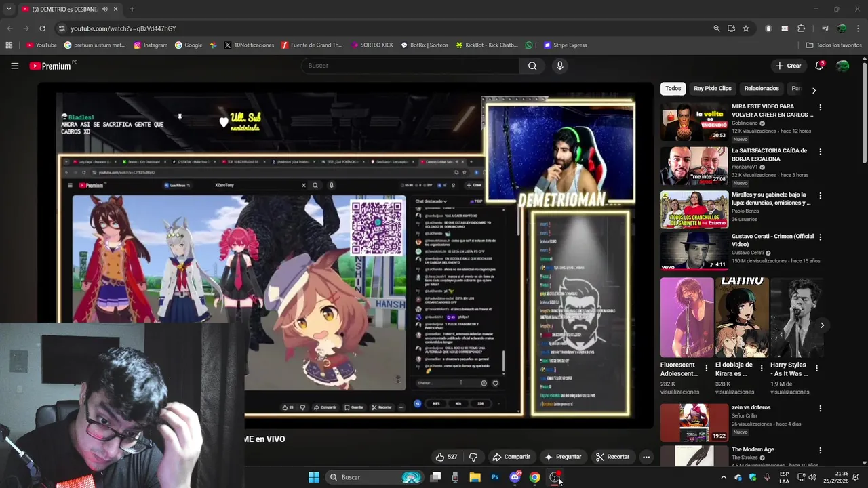Show next filter chips with right arrow
The height and width of the screenshot is (488, 868).
[x=814, y=90]
